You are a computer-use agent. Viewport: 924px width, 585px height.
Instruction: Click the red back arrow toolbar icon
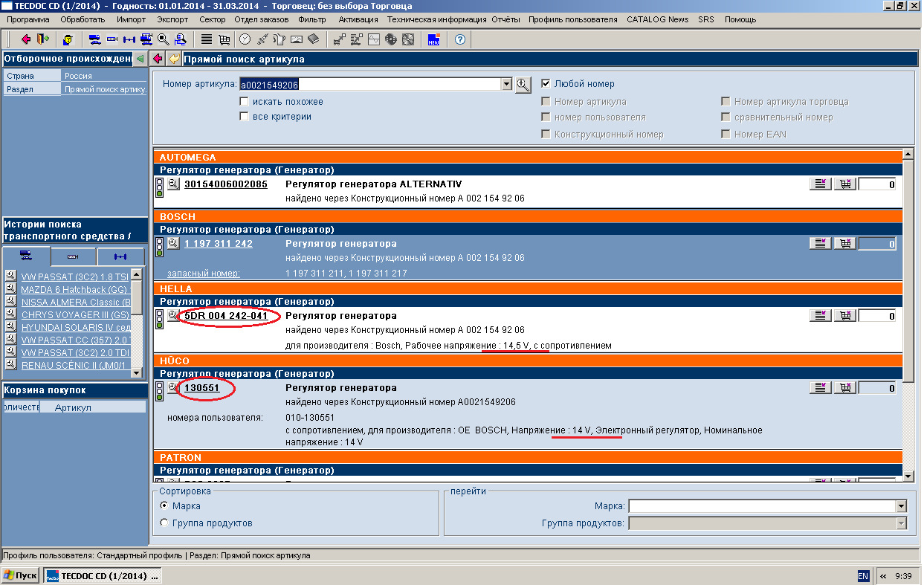25,39
